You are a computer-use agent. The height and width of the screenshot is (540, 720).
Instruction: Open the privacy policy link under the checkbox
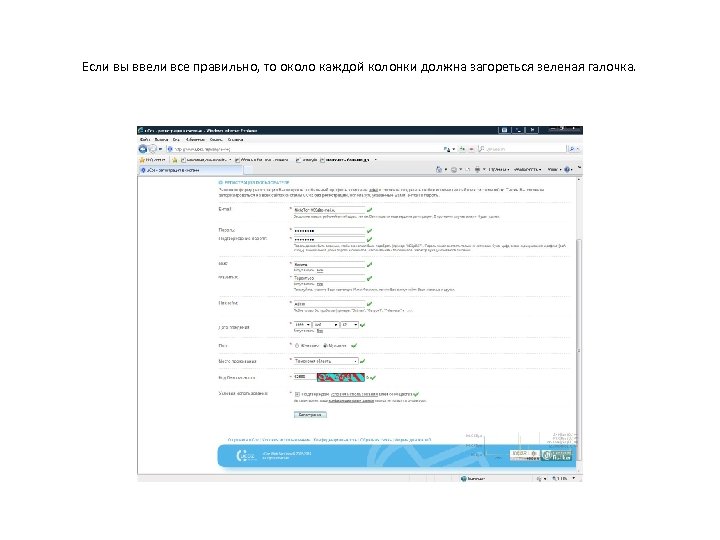351,401
